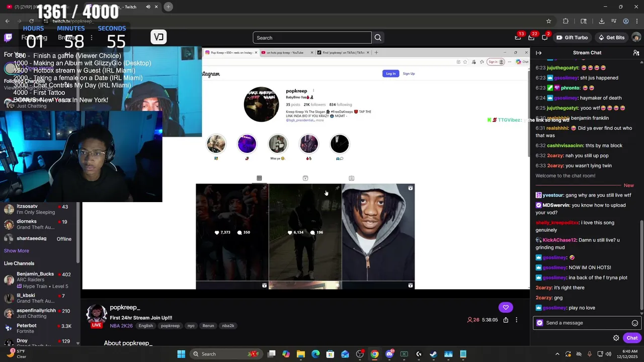This screenshot has height=362, width=644.
Task: Select the English tag
Action: click(146, 326)
